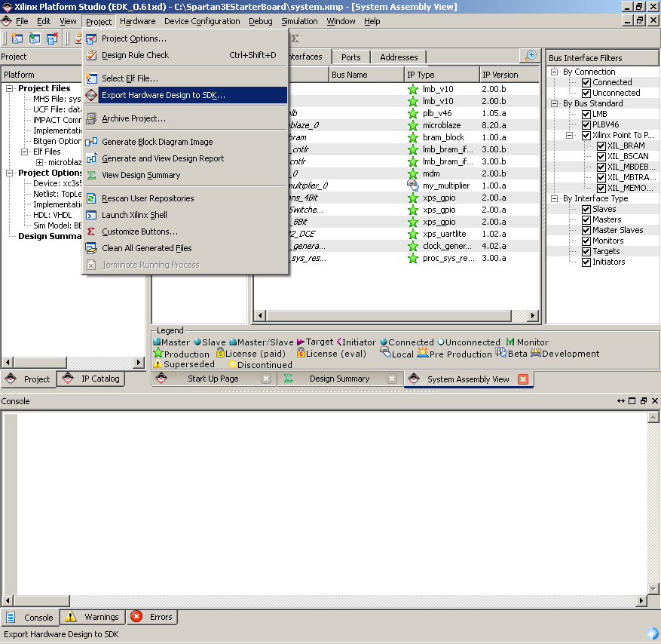Click the zoom magnifier button above the table
661x644 pixels.
click(x=531, y=56)
